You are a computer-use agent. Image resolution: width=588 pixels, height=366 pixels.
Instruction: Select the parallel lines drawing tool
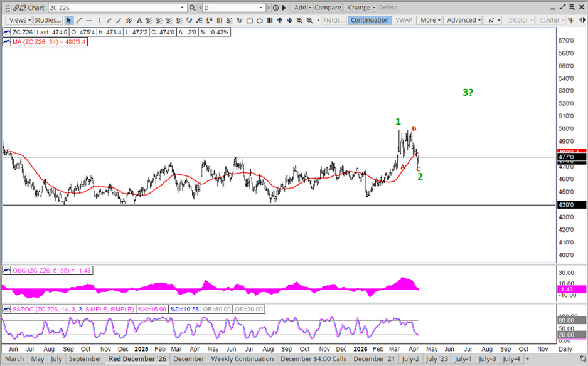(109, 20)
